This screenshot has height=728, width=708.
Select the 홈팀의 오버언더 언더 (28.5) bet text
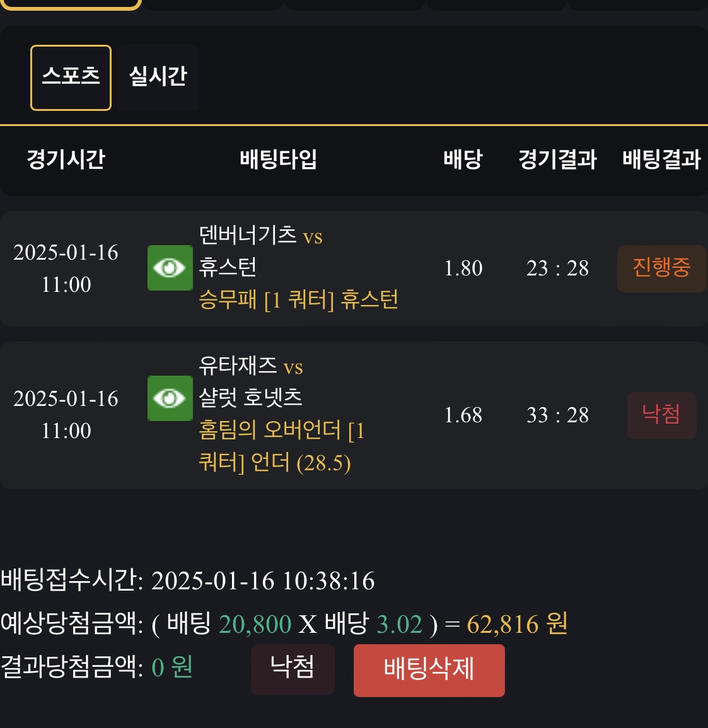click(x=281, y=446)
